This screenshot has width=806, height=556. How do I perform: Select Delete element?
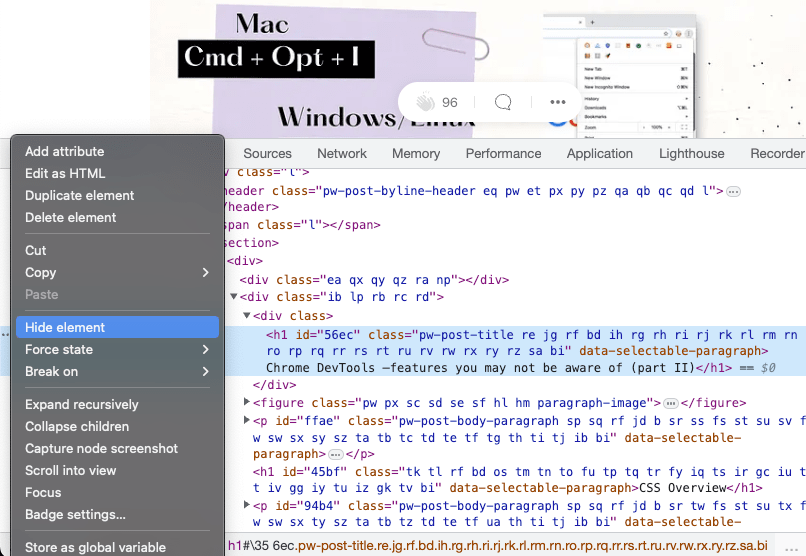[71, 218]
